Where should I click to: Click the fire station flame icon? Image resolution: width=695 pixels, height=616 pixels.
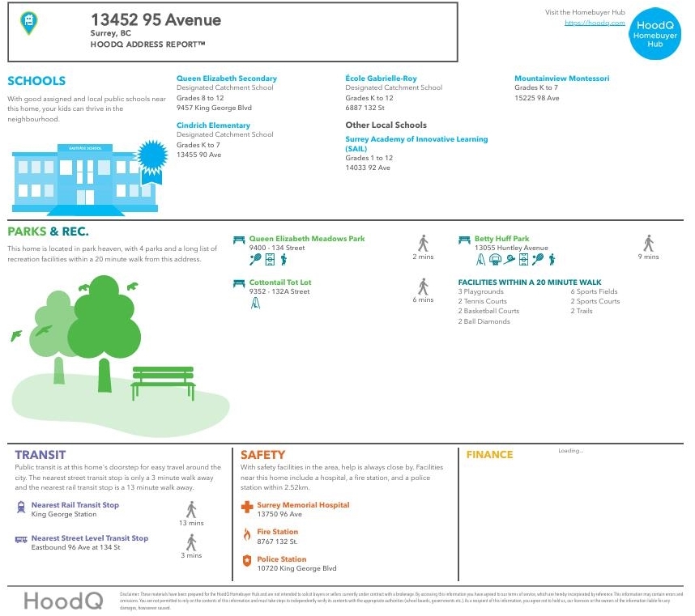tap(247, 534)
